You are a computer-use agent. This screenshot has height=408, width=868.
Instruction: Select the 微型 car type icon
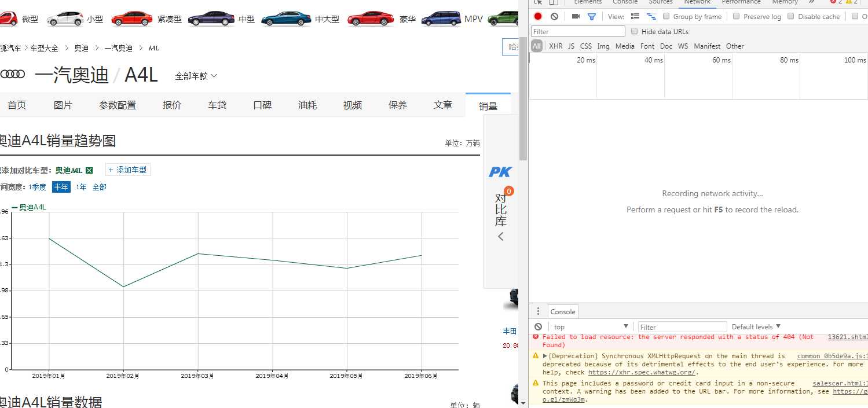click(9, 19)
